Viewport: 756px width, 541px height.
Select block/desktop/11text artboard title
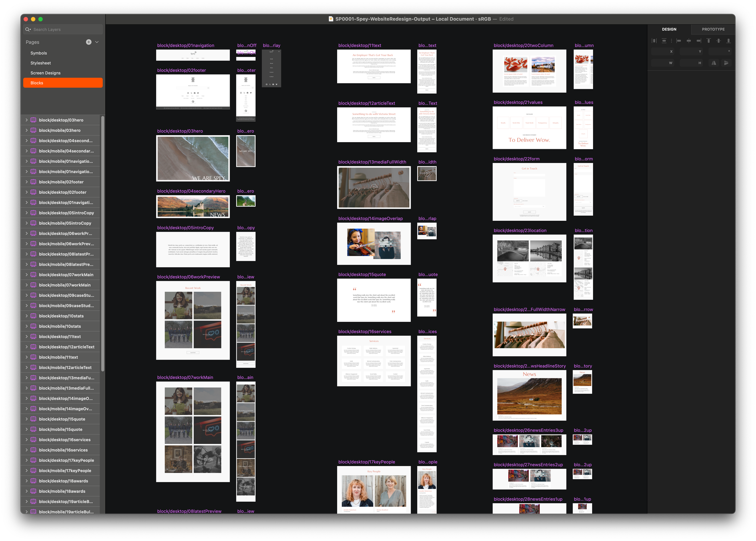tap(360, 46)
